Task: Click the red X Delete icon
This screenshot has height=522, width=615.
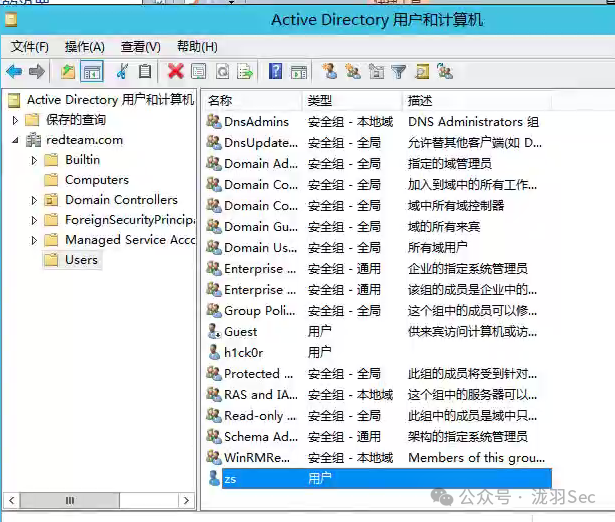Action: point(175,72)
